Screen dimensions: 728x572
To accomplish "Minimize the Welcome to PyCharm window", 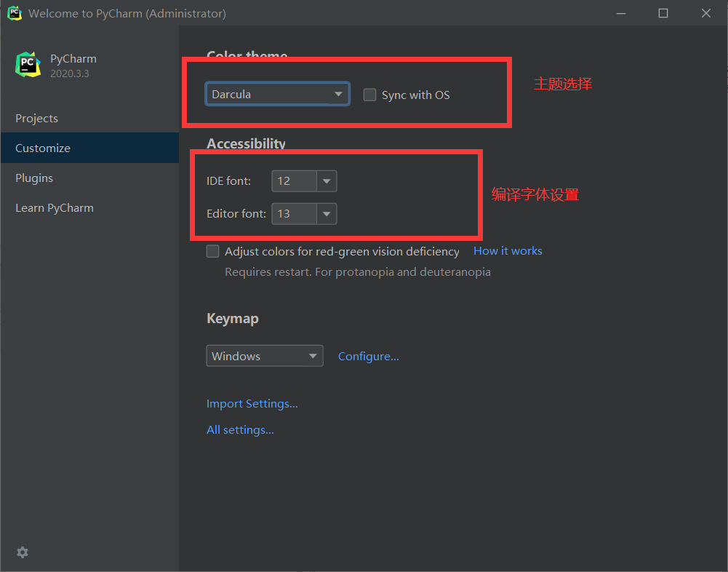I will click(621, 13).
